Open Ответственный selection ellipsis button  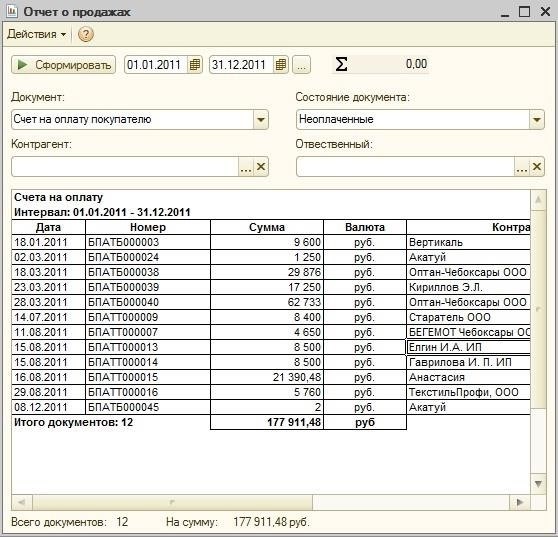tap(522, 167)
